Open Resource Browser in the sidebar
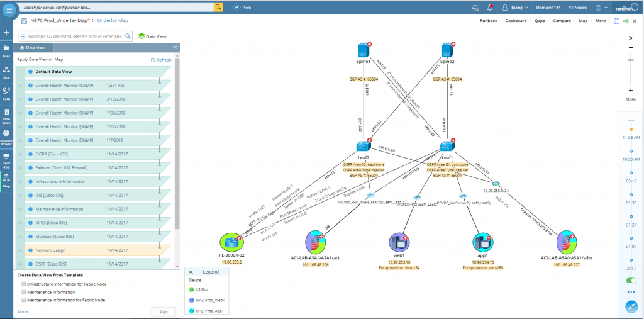 [6, 138]
